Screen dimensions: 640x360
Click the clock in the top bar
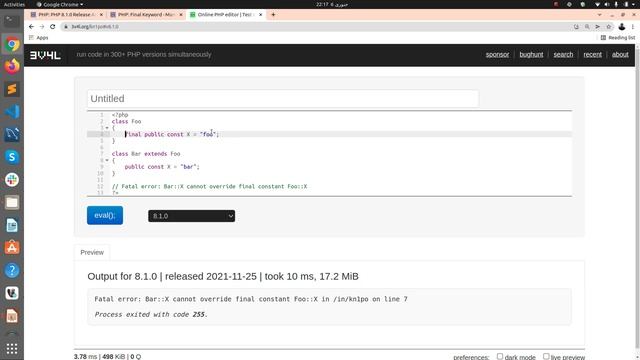coord(331,4)
